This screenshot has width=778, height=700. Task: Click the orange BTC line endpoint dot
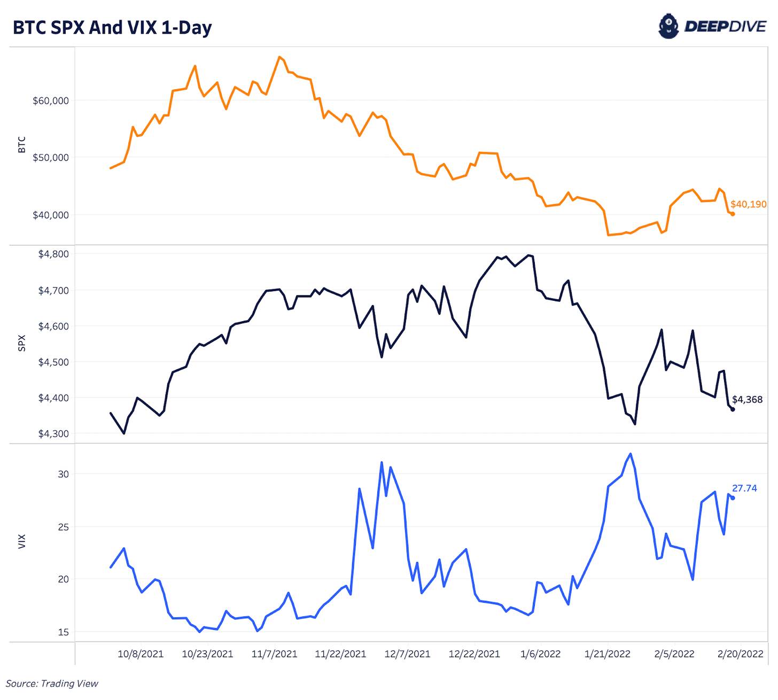(x=733, y=214)
